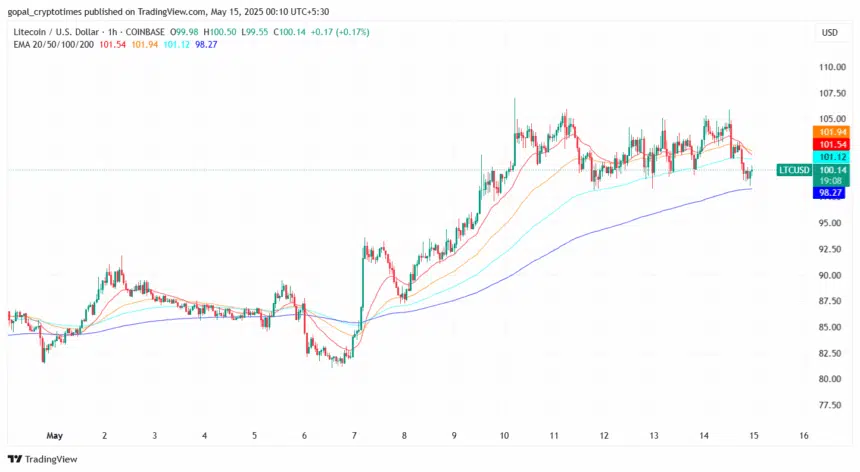Viewport: 860px width, 472px height.
Task: Select the cyan 101.12 EMA price tag
Action: (831, 157)
